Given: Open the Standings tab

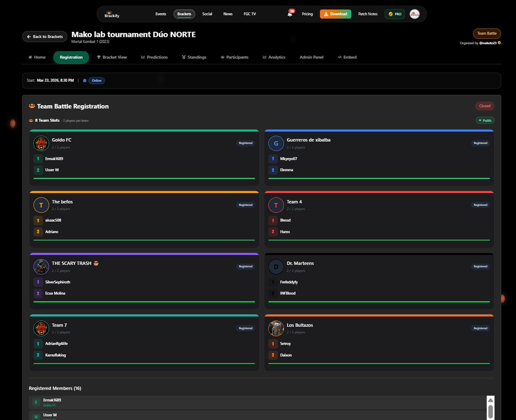Looking at the screenshot, I should [194, 57].
